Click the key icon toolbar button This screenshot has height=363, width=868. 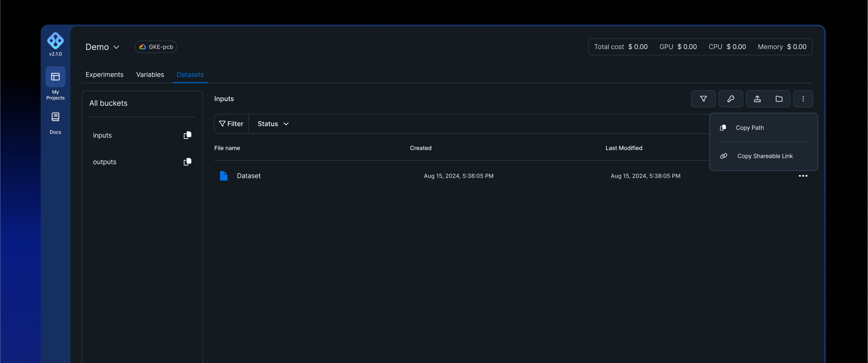pyautogui.click(x=731, y=99)
